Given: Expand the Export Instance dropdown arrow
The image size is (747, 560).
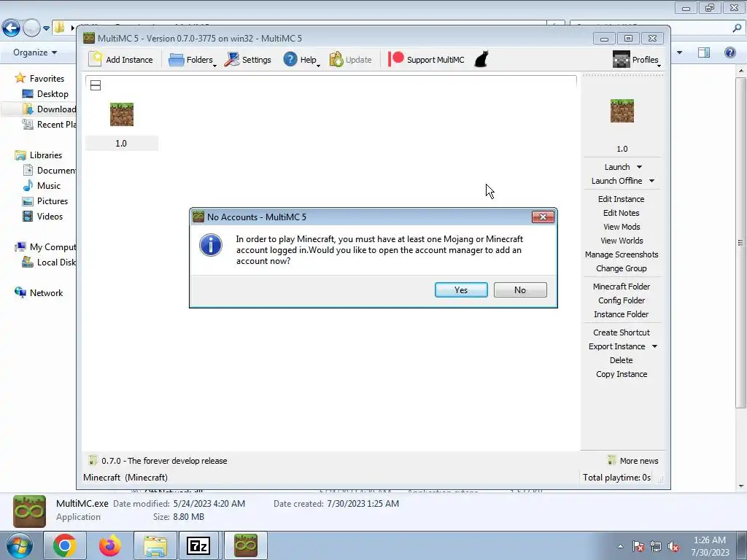Looking at the screenshot, I should 654,346.
